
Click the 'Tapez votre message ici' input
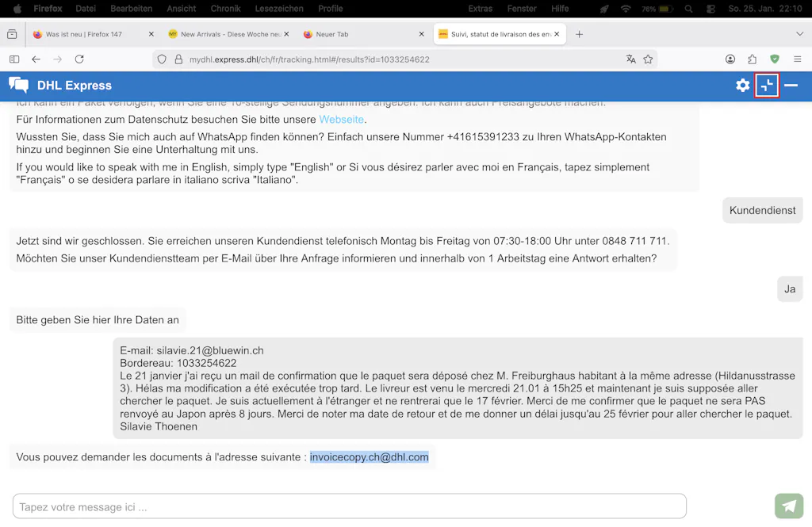(350, 506)
